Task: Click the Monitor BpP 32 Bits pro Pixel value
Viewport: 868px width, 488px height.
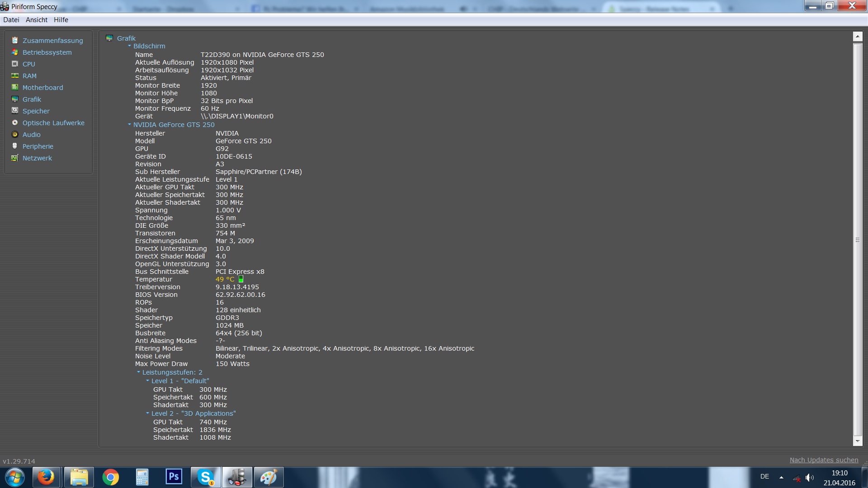Action: (226, 101)
